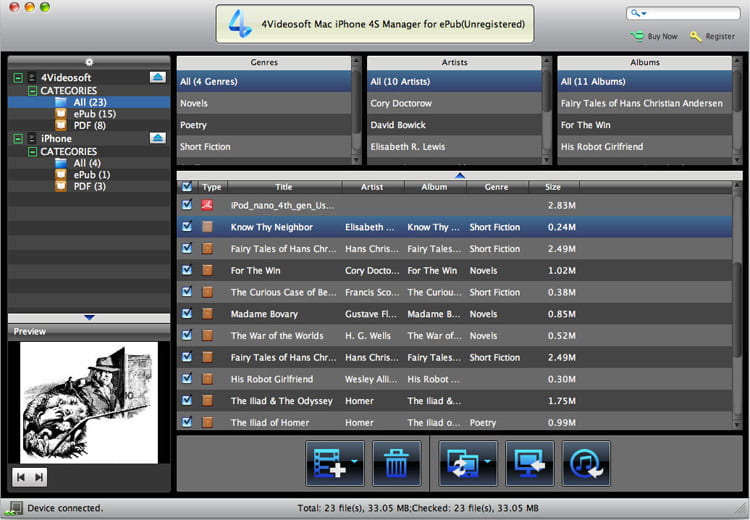Click the Register link
The height and width of the screenshot is (520, 750).
tap(720, 36)
